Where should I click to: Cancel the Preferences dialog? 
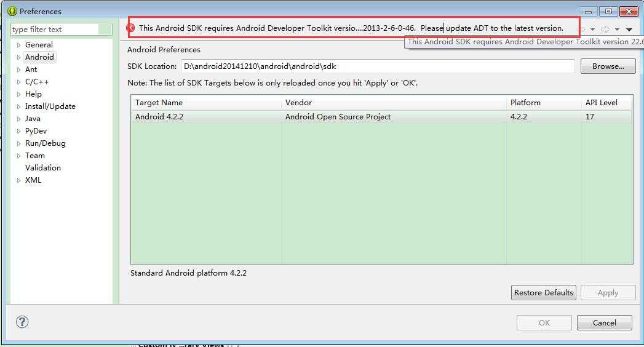[x=604, y=323]
